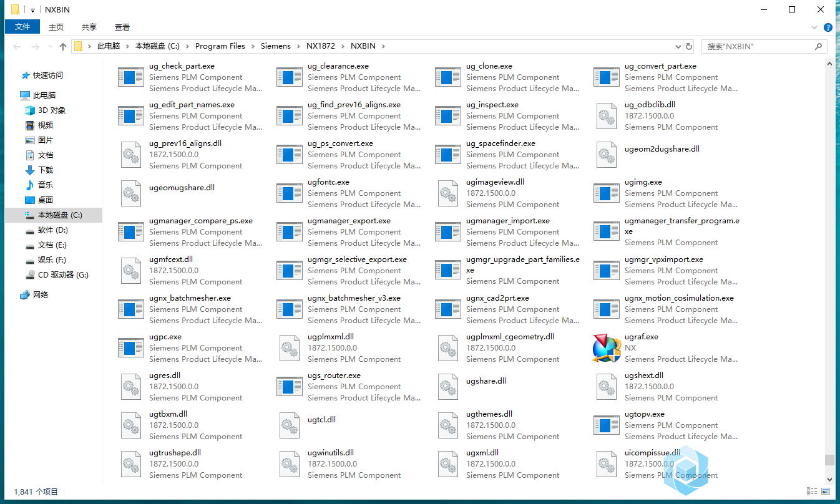Select 娱乐 (F:) drive
This screenshot has width=840, height=504.
pyautogui.click(x=52, y=259)
